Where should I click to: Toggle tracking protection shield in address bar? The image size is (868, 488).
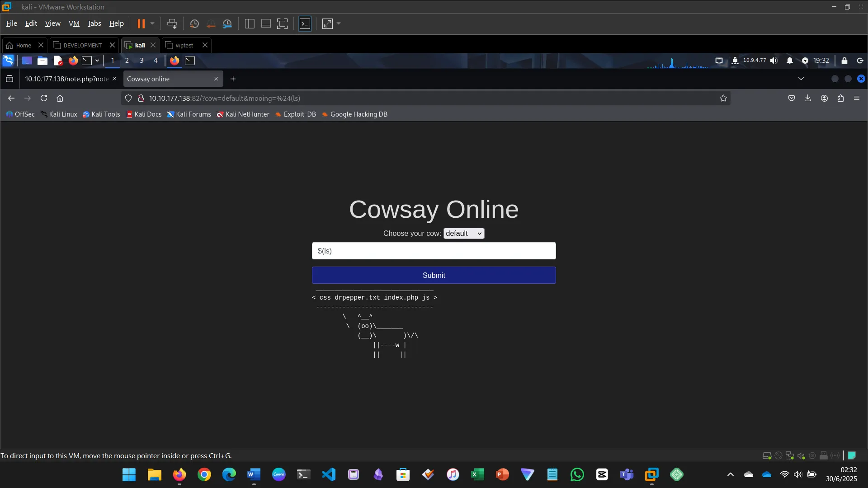[128, 98]
